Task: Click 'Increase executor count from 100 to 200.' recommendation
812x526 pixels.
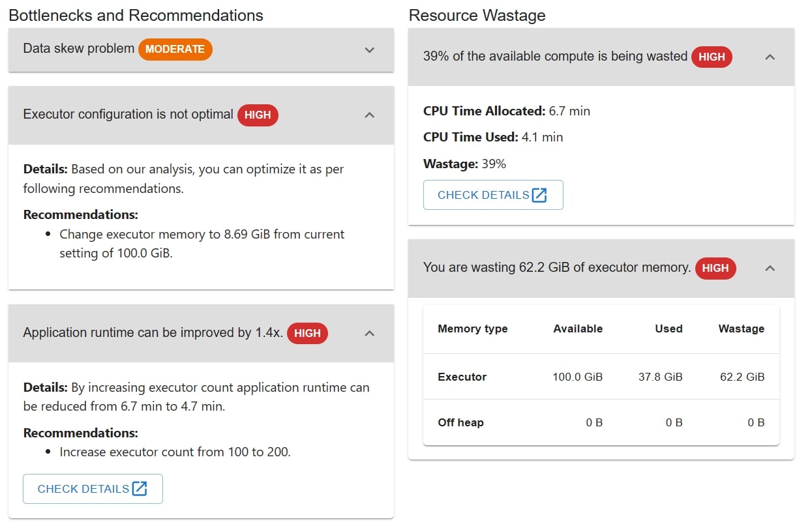Action: [175, 452]
